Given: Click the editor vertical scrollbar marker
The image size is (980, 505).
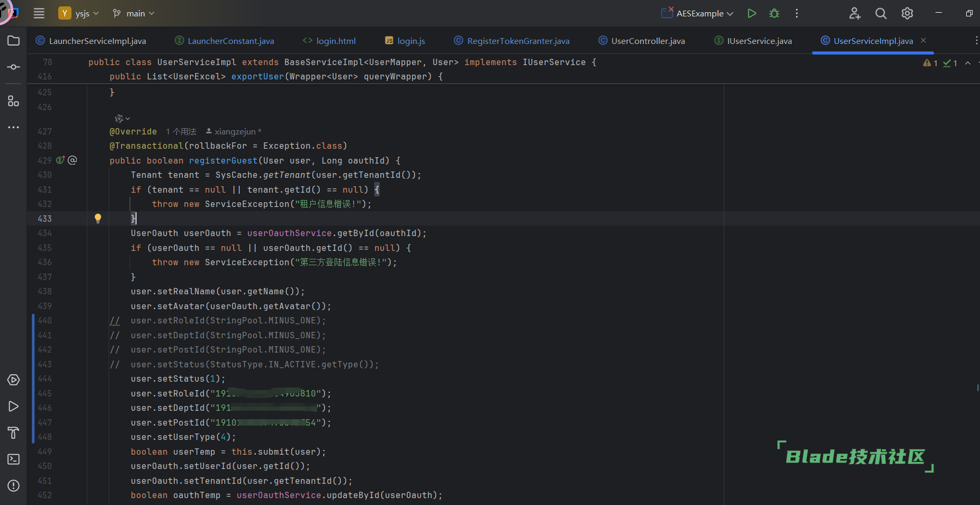Looking at the screenshot, I should (x=977, y=387).
